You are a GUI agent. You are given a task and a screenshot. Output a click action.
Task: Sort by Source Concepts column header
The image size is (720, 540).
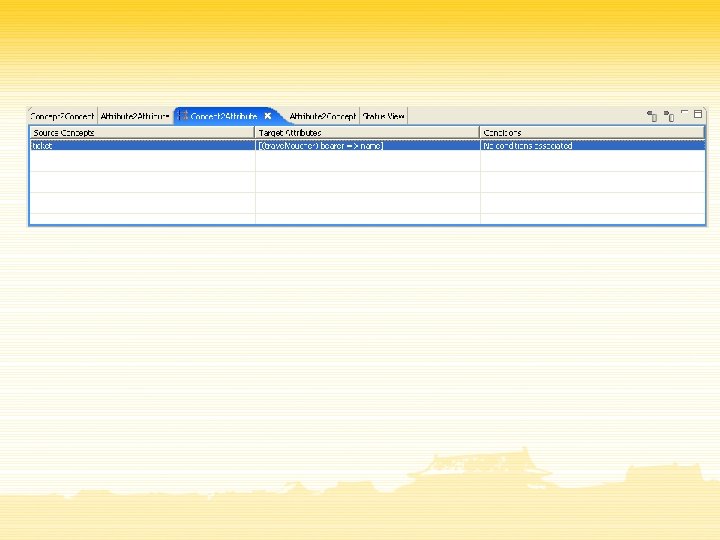[x=142, y=133]
